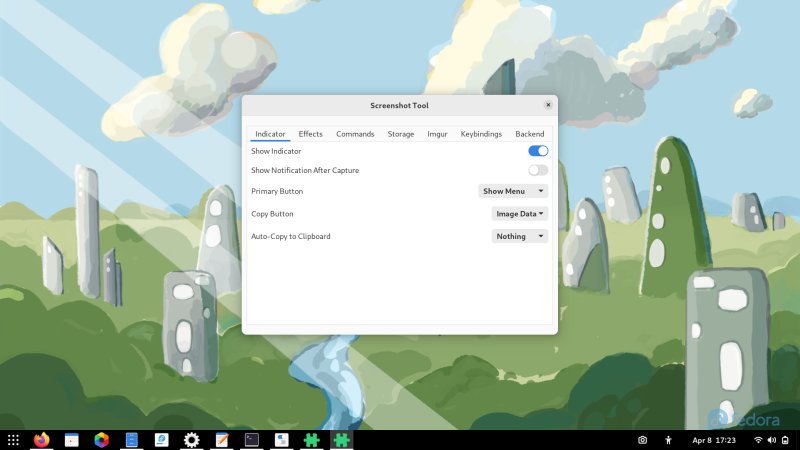Viewport: 800px width, 450px height.
Task: Click the 'Copy Button' label
Action: (272, 214)
